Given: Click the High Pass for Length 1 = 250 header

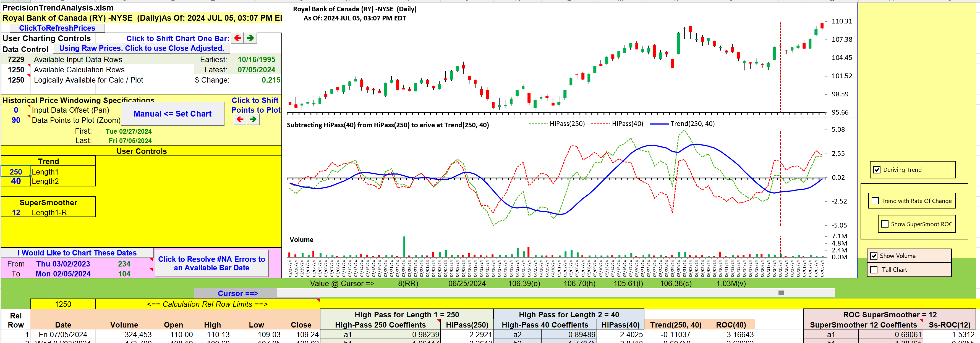Looking at the screenshot, I should 407,315.
